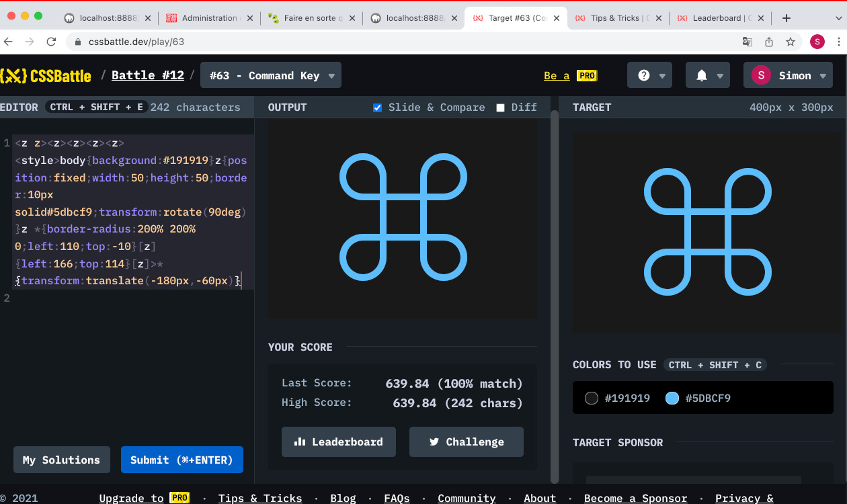Viewport: 847px width, 504px height.
Task: Open the Leaderboard button under Your Score
Action: (339, 442)
